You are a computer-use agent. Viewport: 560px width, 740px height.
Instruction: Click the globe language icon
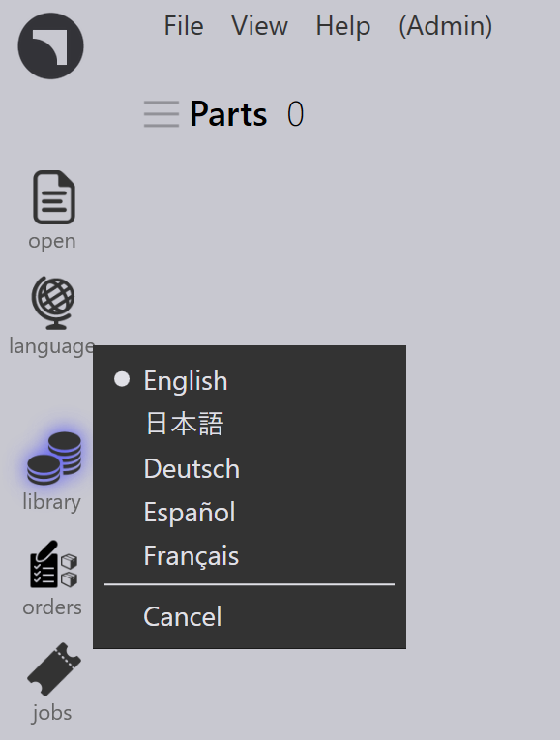click(x=53, y=303)
